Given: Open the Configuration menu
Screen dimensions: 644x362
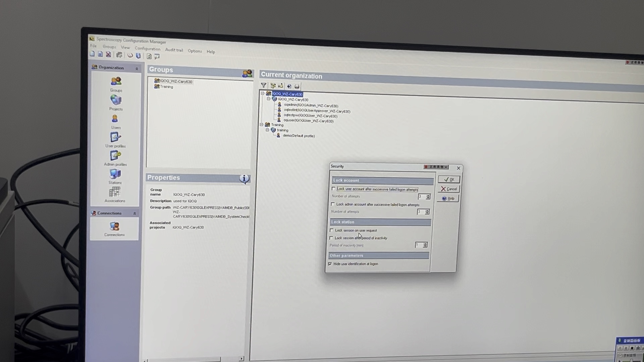Looking at the screenshot, I should pyautogui.click(x=148, y=49).
